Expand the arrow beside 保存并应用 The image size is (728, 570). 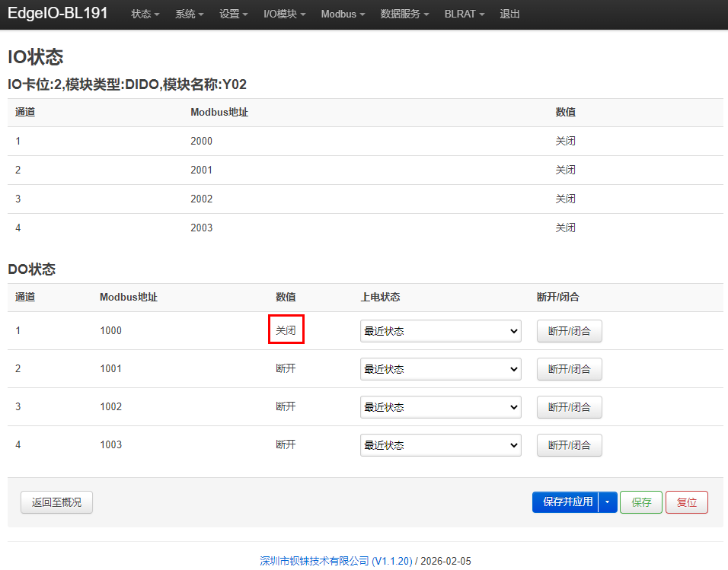608,502
